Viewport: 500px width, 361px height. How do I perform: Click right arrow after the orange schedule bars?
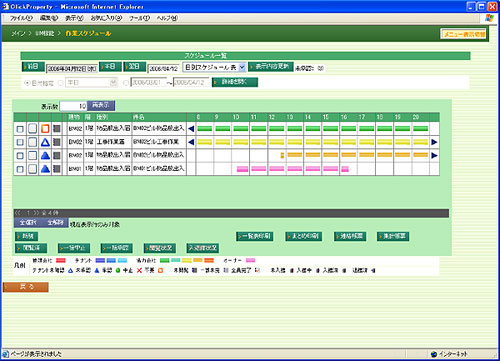tap(434, 156)
